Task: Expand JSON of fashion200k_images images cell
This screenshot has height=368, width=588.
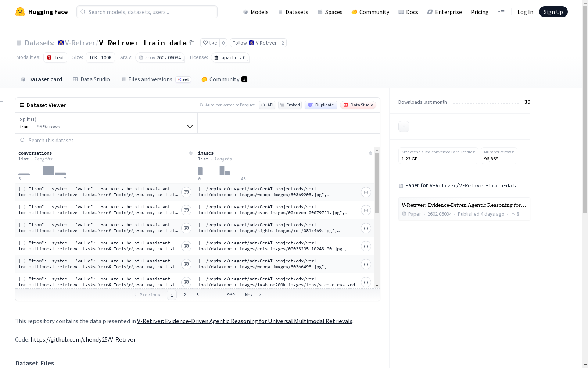Action: pyautogui.click(x=366, y=282)
